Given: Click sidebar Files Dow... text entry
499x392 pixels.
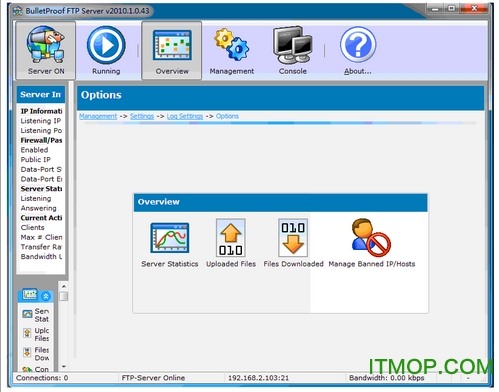Looking at the screenshot, I should tap(42, 354).
